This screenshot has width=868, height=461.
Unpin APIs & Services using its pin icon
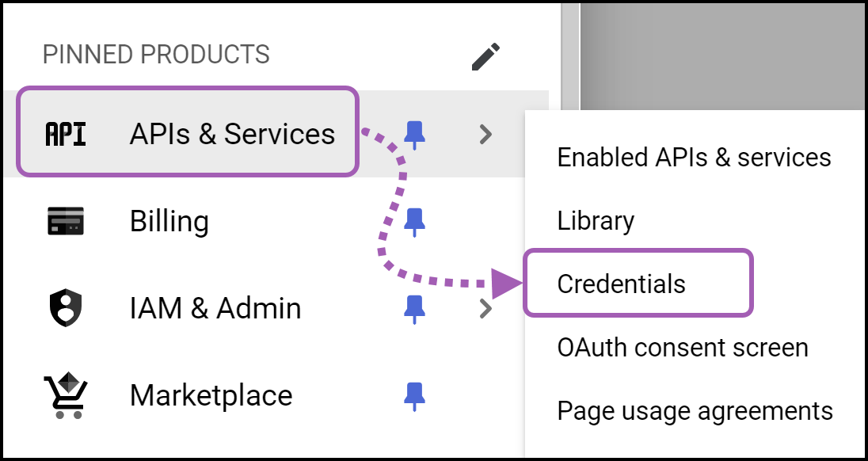tap(414, 135)
